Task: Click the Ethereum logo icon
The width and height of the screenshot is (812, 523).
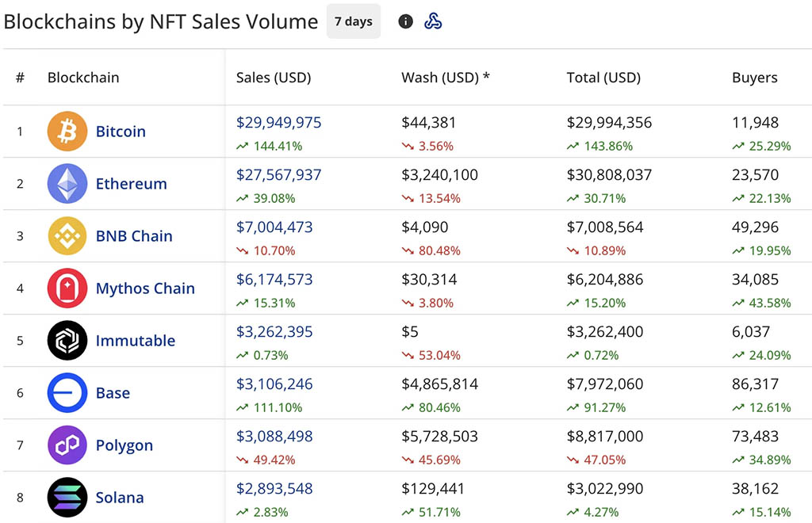Action: tap(67, 183)
